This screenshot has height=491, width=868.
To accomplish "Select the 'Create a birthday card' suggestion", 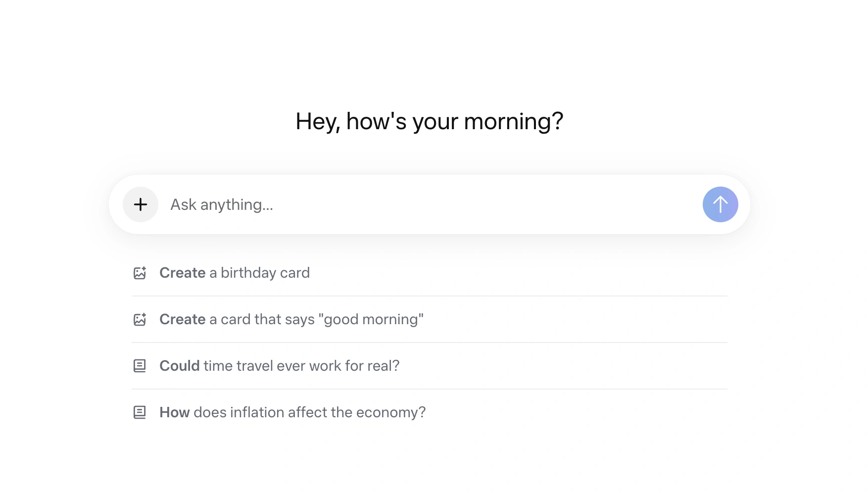I will (x=235, y=272).
